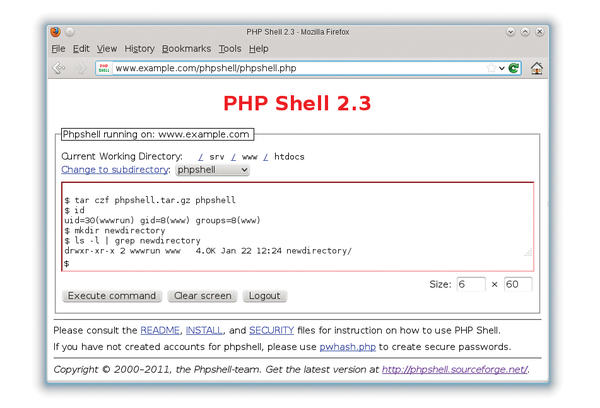Click the Clear screen button
This screenshot has height=408, width=600.
pyautogui.click(x=203, y=296)
